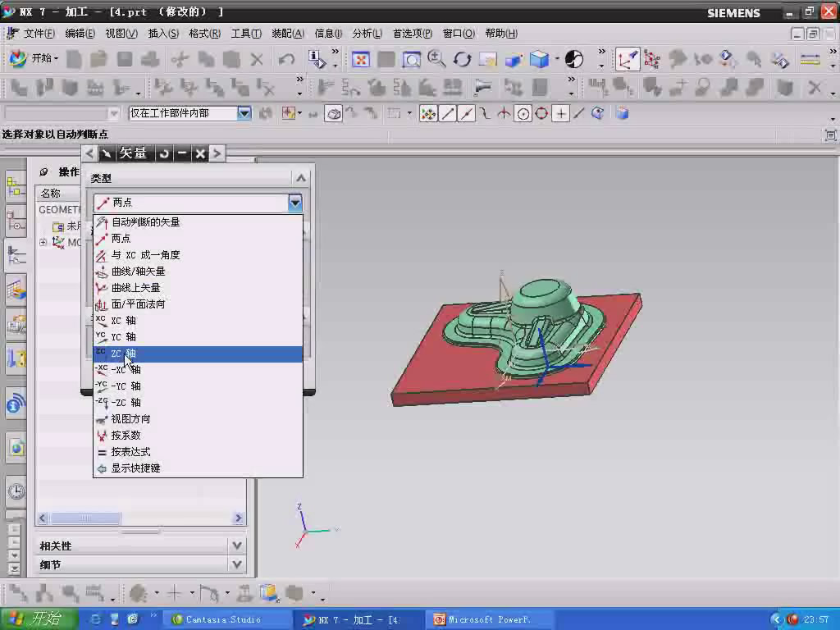
Task: Open the 仅在工作部件内部 selection scope dropdown
Action: point(244,113)
